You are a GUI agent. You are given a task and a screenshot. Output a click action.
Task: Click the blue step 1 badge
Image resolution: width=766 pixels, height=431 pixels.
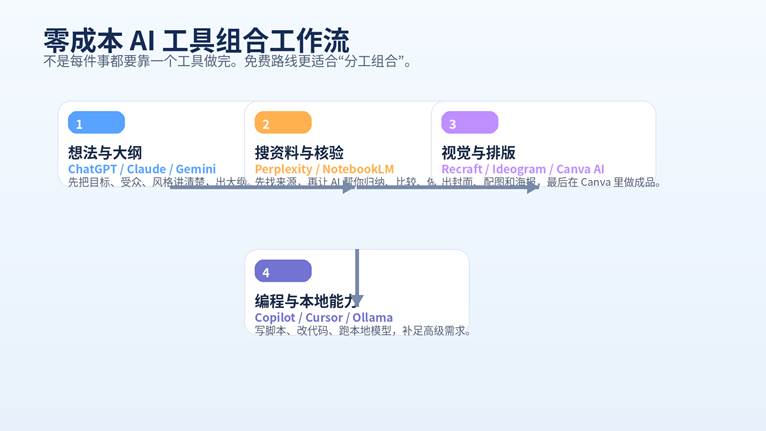pos(96,123)
